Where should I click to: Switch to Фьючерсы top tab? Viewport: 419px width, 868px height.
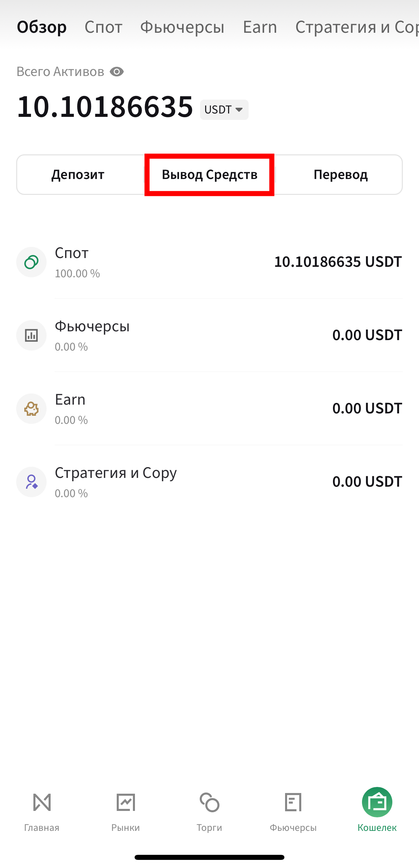[182, 27]
